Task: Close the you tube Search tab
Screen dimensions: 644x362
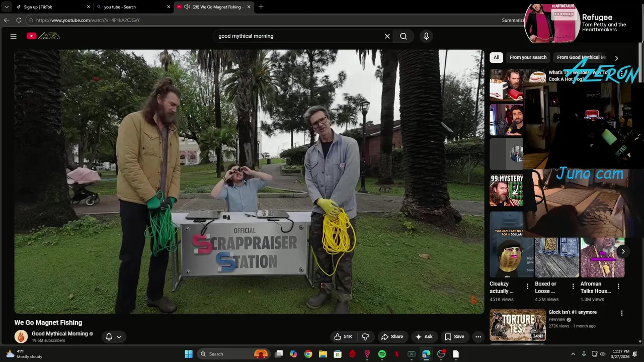Action: (169, 7)
